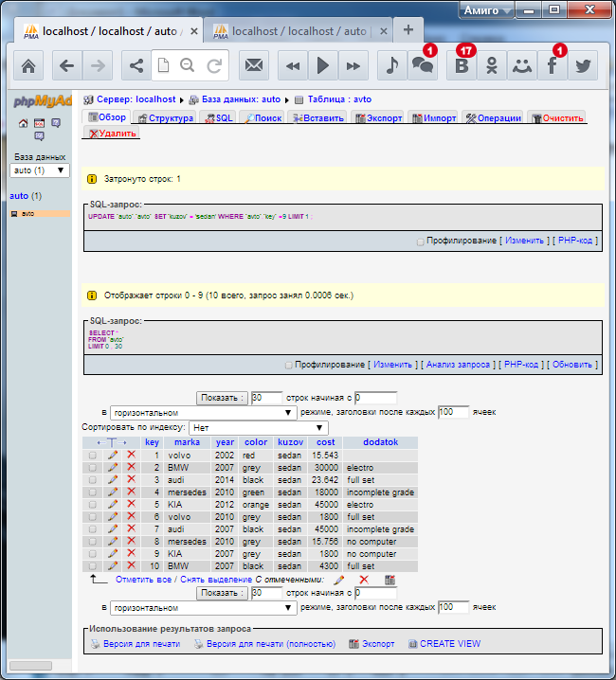Image resolution: width=616 pixels, height=680 pixels.
Task: Click the red delete X for BMW row 2
Action: click(132, 468)
